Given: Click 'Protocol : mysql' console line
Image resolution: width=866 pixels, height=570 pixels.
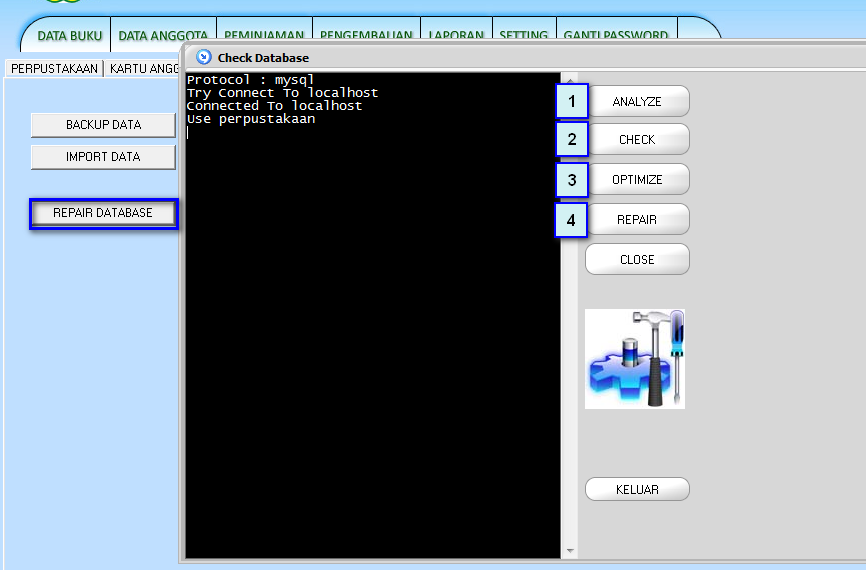Looking at the screenshot, I should click(x=250, y=80).
